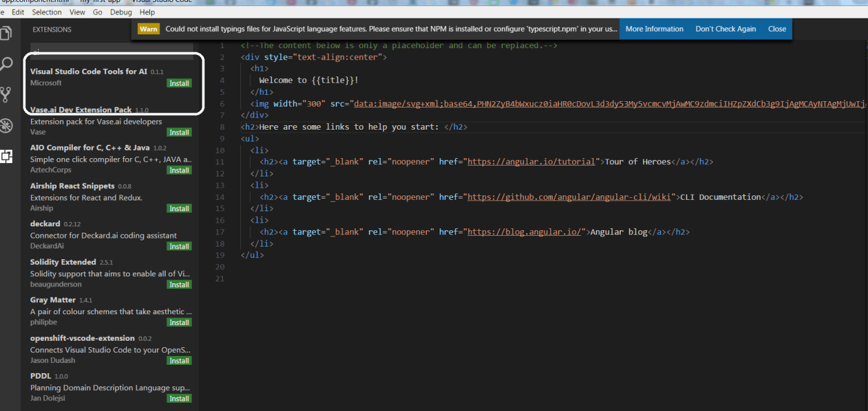Click publisher name beaugunderson
This screenshot has height=411, width=868.
click(56, 284)
